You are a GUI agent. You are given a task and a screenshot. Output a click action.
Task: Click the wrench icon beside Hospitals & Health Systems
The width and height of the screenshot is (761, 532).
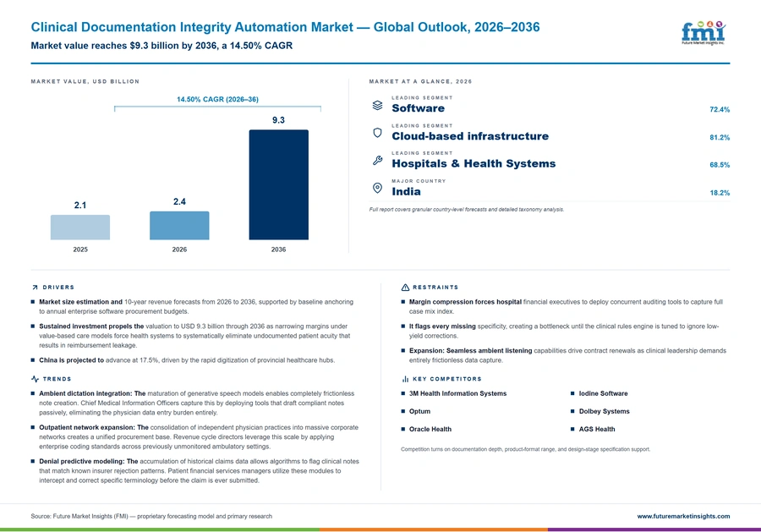click(x=378, y=161)
